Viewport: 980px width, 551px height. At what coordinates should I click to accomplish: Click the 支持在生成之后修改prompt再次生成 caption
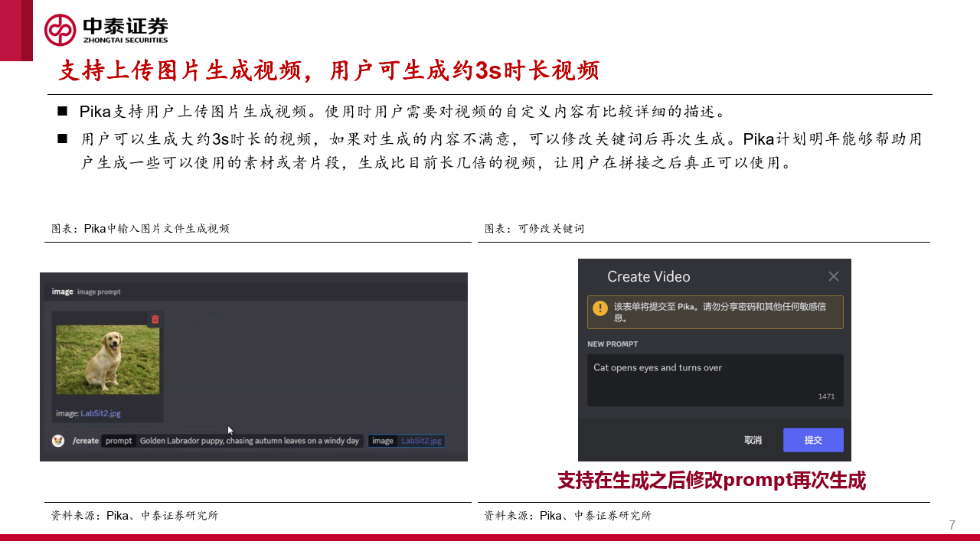pyautogui.click(x=710, y=481)
